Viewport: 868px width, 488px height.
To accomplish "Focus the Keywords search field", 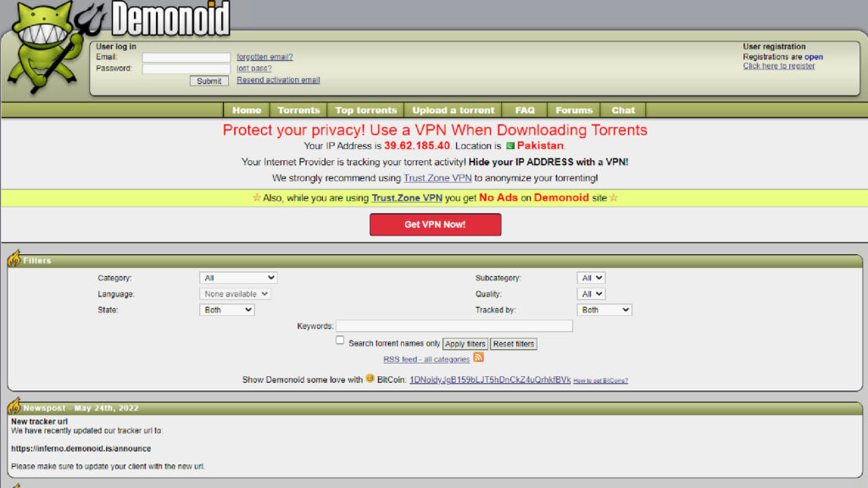I will click(x=454, y=326).
